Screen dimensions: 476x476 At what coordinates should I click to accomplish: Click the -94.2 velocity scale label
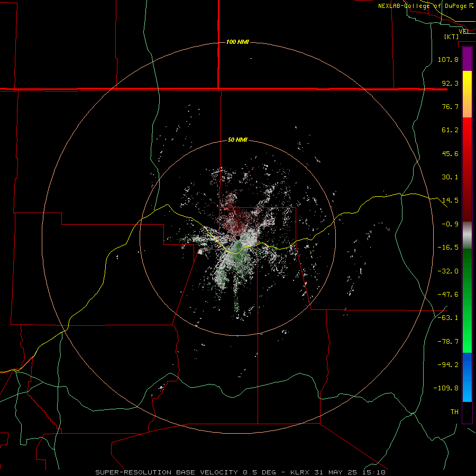(x=448, y=365)
